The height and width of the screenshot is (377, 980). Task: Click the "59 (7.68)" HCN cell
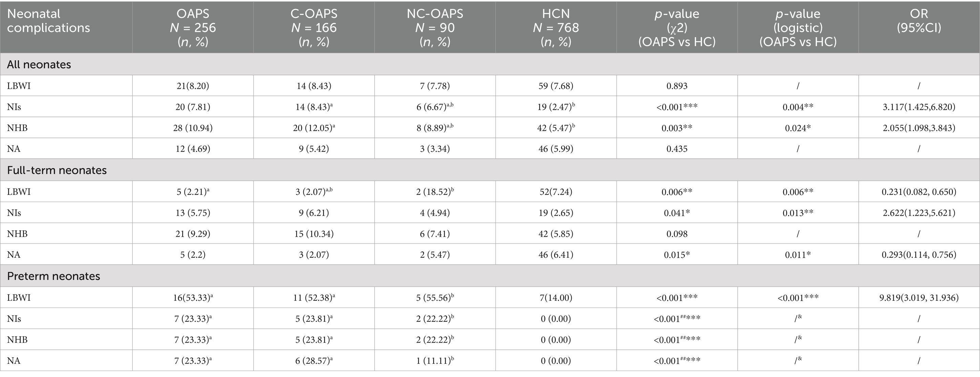click(556, 86)
